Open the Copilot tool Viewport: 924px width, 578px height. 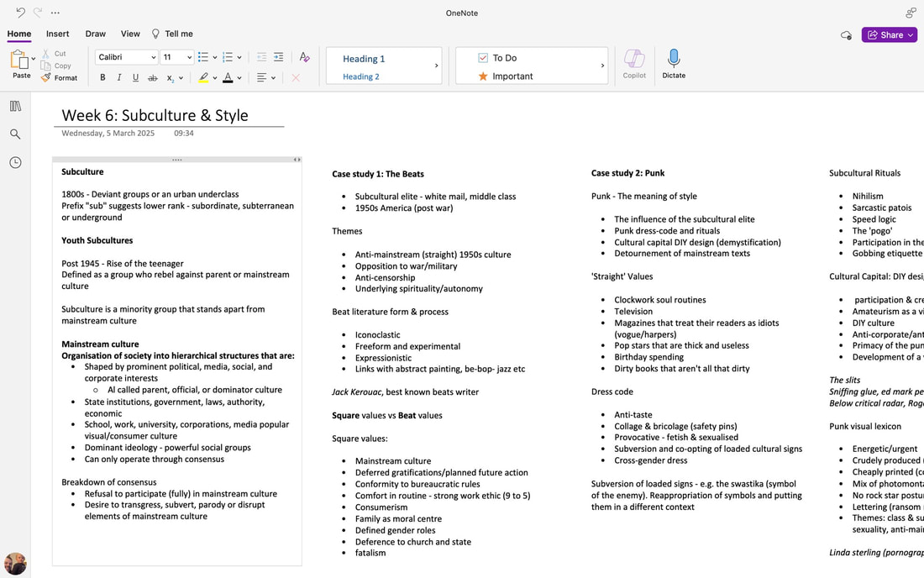[x=634, y=64]
